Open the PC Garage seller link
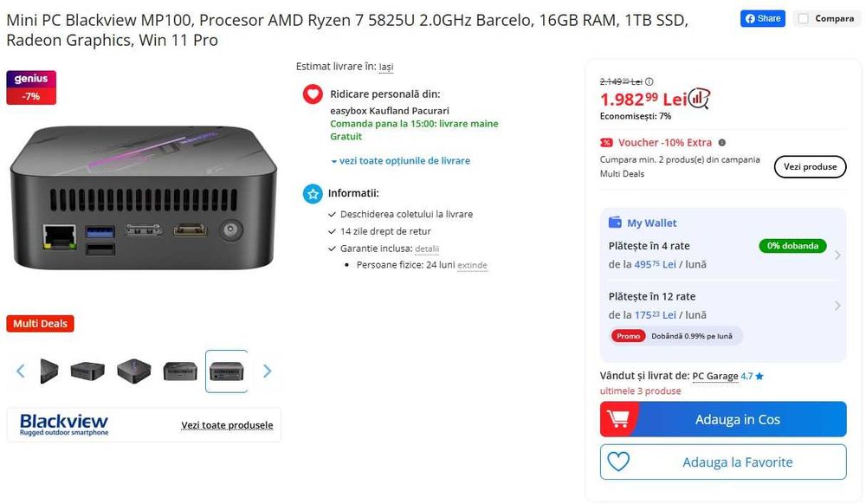 715,376
